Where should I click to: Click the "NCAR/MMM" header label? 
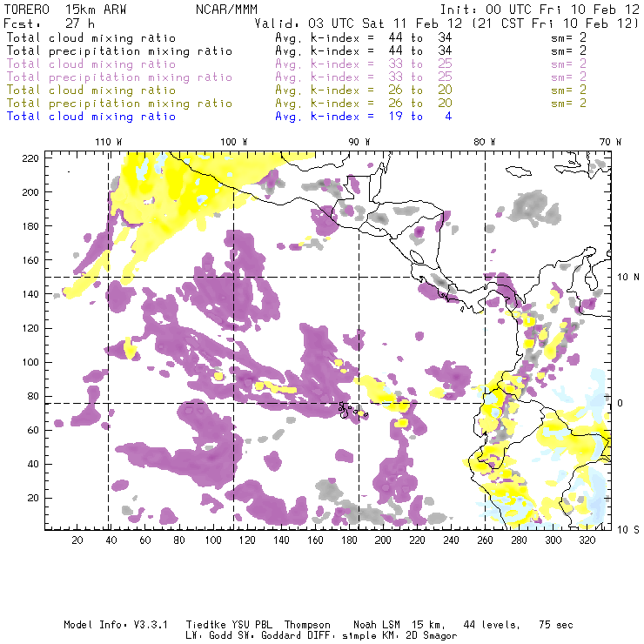tap(227, 10)
